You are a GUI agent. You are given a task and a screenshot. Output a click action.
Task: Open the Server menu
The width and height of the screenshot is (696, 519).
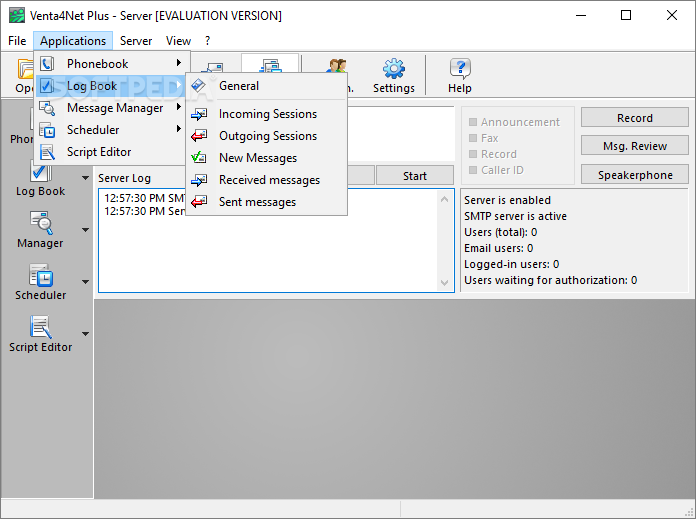(x=136, y=41)
